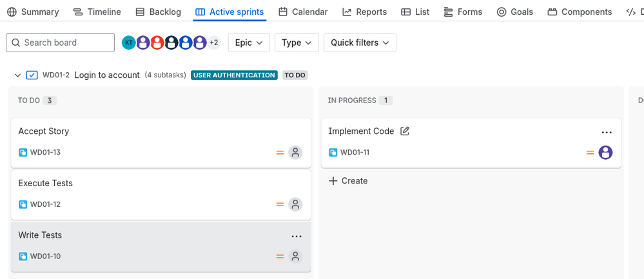Open the WD01-13 issue key link
644x279 pixels.
45,153
